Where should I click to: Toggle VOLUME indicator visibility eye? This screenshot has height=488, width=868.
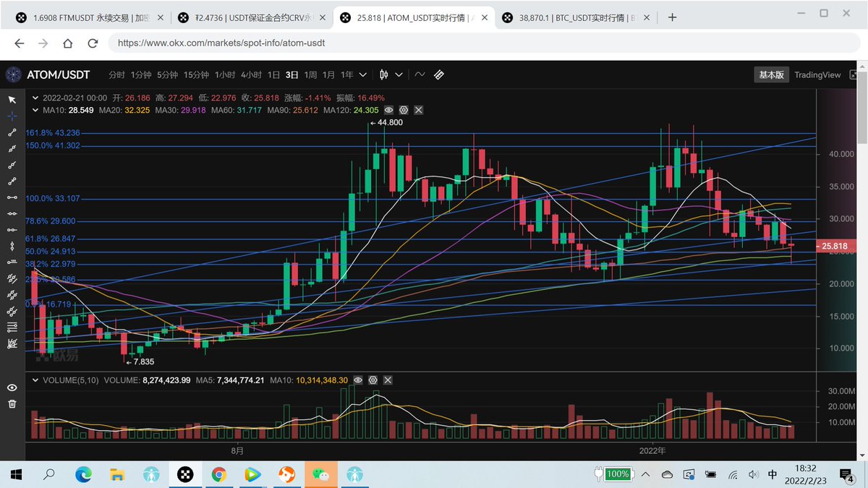pos(358,380)
